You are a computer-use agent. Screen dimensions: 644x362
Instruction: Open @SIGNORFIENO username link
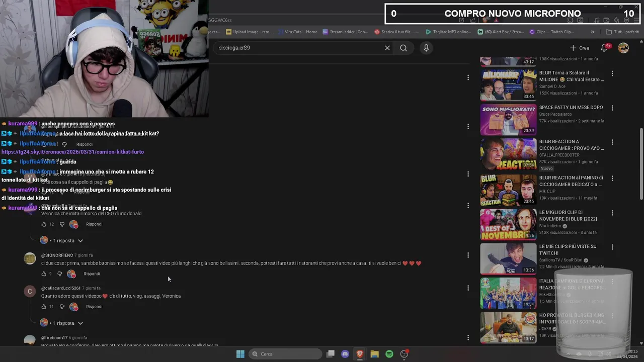57,255
